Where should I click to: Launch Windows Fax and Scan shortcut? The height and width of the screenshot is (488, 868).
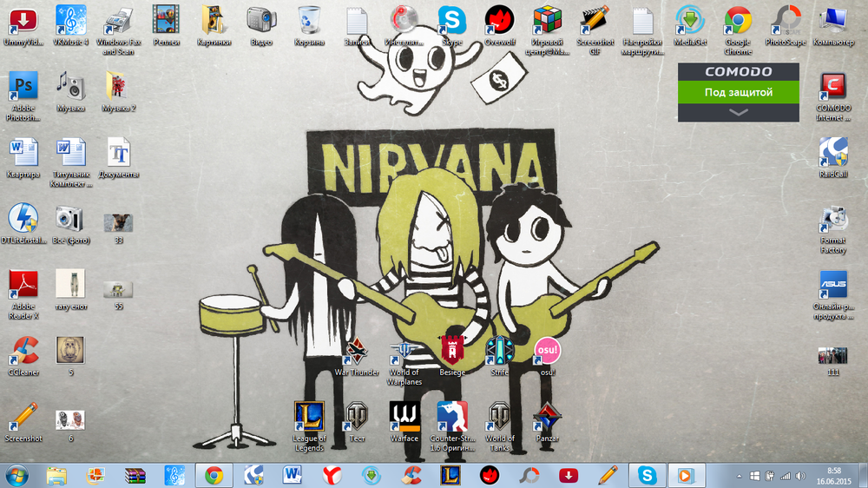pyautogui.click(x=118, y=30)
